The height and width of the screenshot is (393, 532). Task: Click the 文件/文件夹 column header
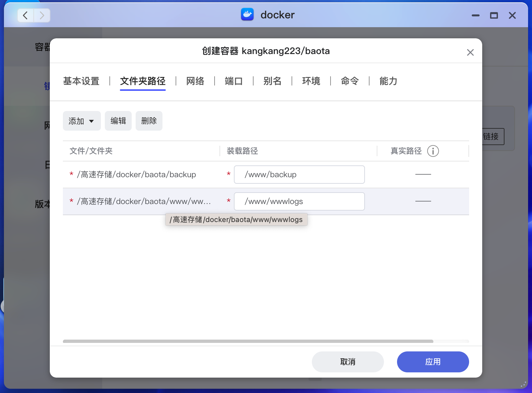(x=91, y=151)
